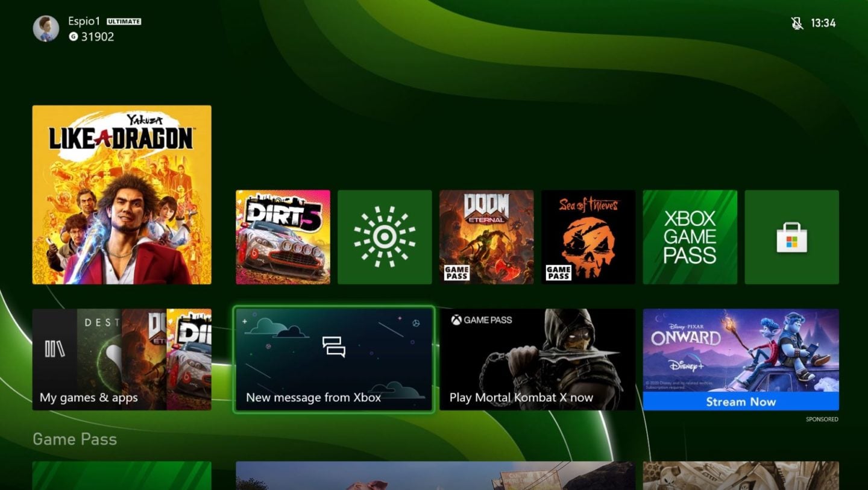Open the New message from Xbox card
This screenshot has height=490, width=868.
click(334, 360)
